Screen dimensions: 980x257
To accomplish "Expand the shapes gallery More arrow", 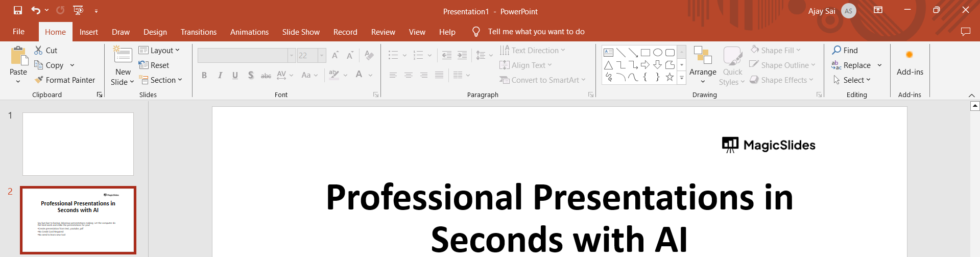I will [682, 78].
